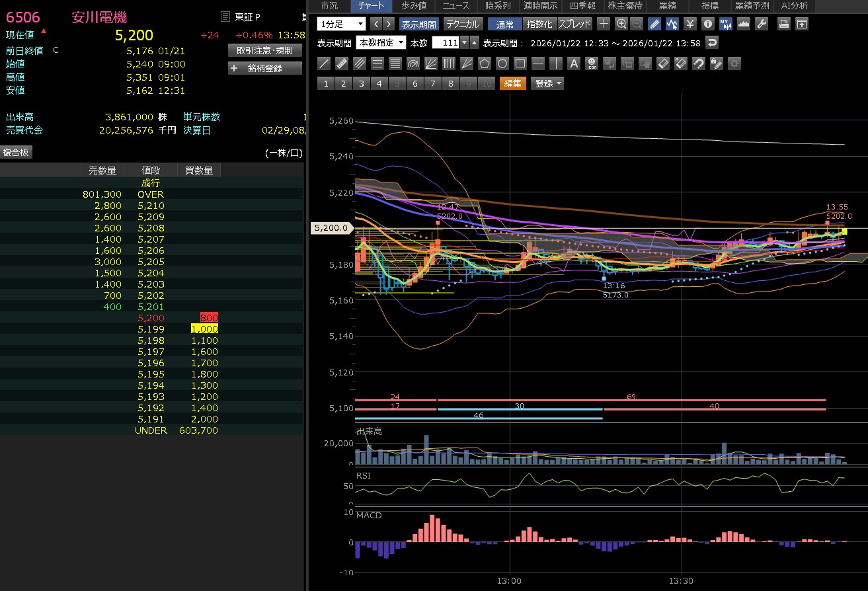Toggle the スプレッド chart mode
This screenshot has width=868, height=591.
[574, 24]
